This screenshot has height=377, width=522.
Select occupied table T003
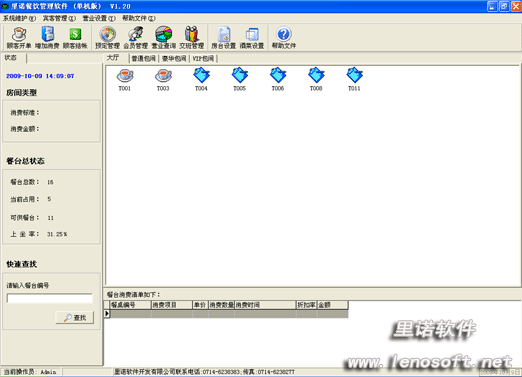point(163,79)
